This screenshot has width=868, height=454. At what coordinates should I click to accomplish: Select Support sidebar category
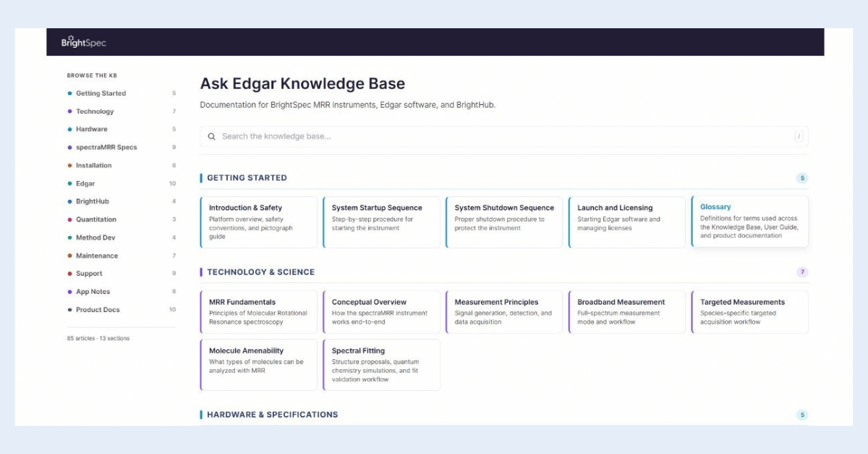122,274
